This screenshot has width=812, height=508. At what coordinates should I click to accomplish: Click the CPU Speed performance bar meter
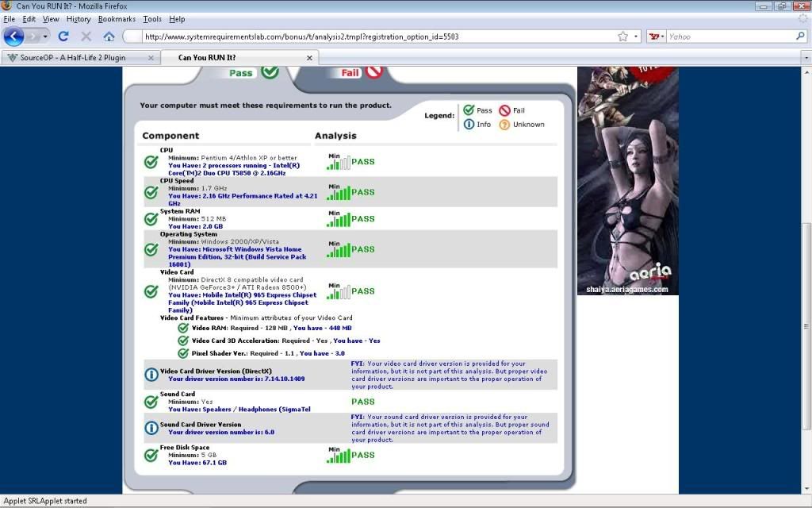coord(339,194)
